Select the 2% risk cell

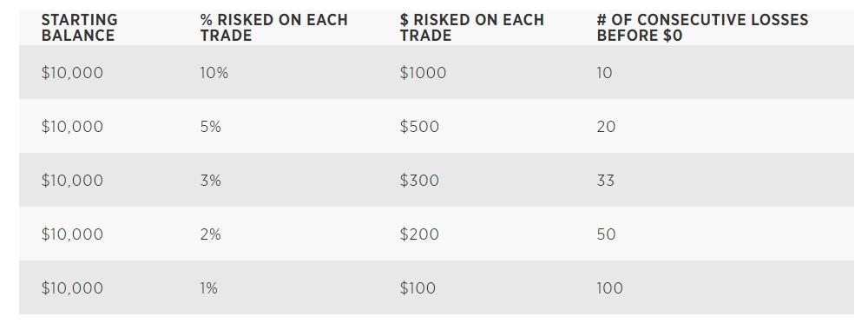click(210, 234)
